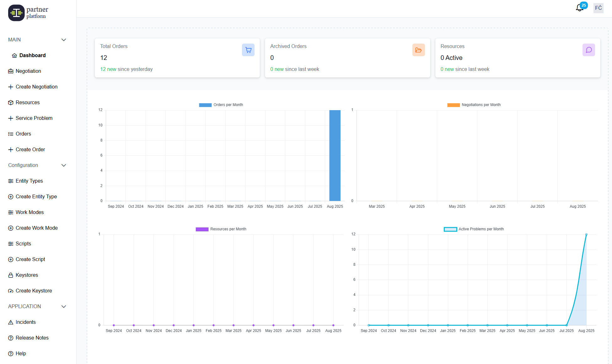This screenshot has width=612, height=364.
Task: Toggle Active Problems per Month legend
Action: pyautogui.click(x=474, y=229)
